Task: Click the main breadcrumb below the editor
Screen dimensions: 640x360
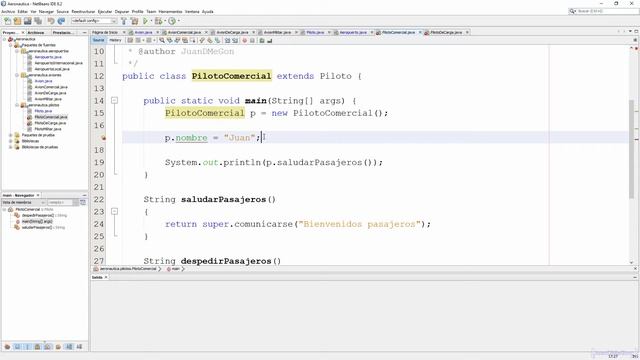Action: coord(176,269)
